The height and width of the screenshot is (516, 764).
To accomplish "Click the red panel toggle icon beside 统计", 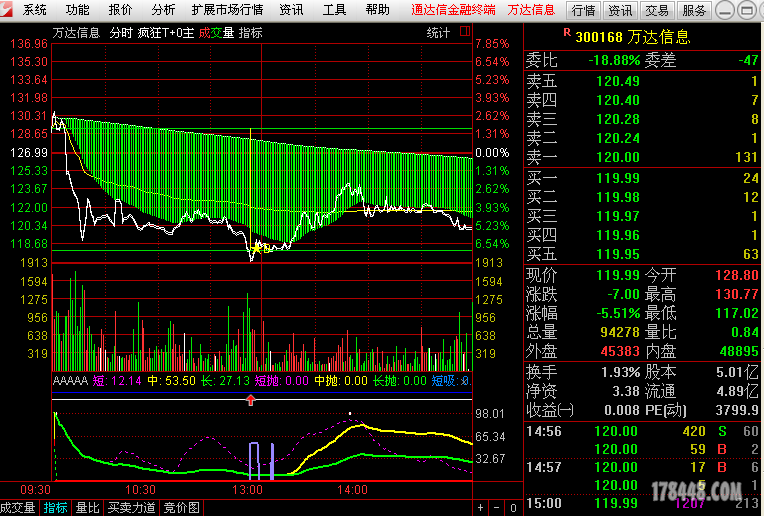I will [465, 31].
